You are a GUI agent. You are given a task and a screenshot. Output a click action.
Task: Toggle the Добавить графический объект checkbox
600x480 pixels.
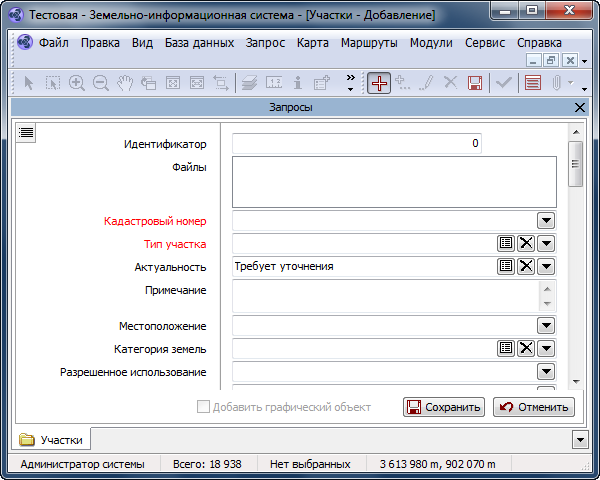coord(204,407)
